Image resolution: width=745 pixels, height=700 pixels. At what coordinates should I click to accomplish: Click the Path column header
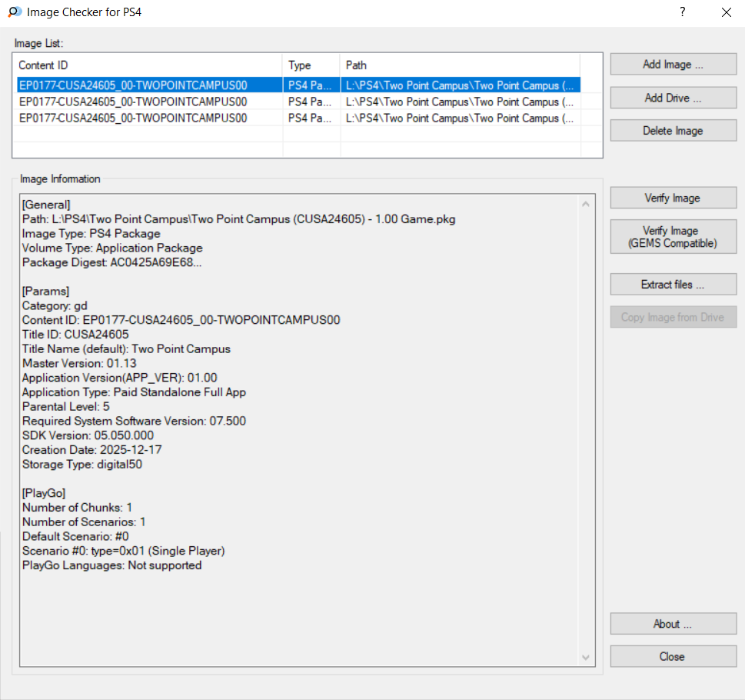(x=459, y=65)
